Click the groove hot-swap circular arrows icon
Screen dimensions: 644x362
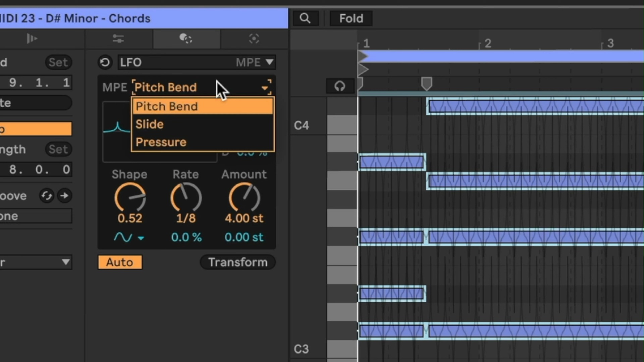[x=47, y=196]
